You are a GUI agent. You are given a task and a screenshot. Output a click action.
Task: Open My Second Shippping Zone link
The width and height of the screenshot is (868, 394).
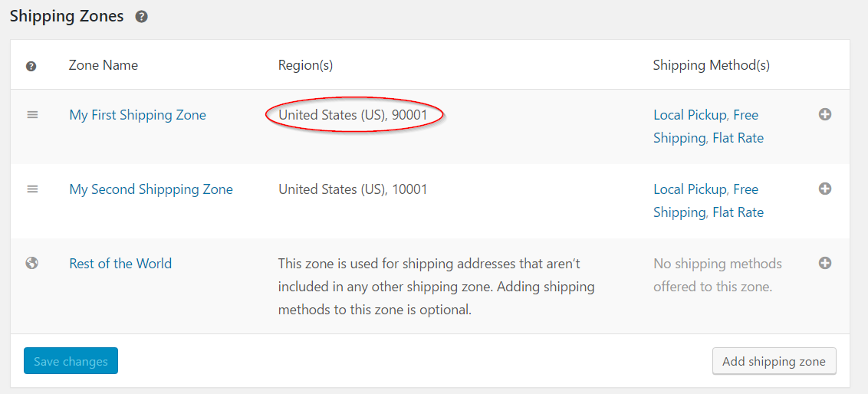click(x=151, y=189)
